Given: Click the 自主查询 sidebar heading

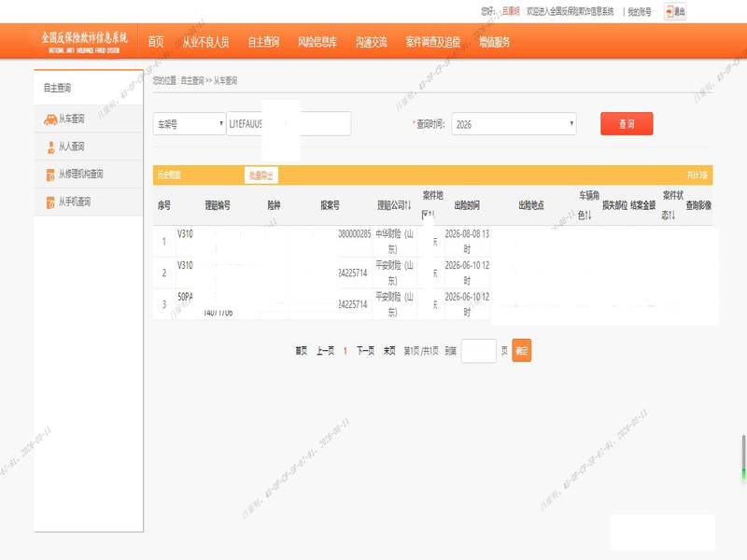Looking at the screenshot, I should (x=57, y=88).
